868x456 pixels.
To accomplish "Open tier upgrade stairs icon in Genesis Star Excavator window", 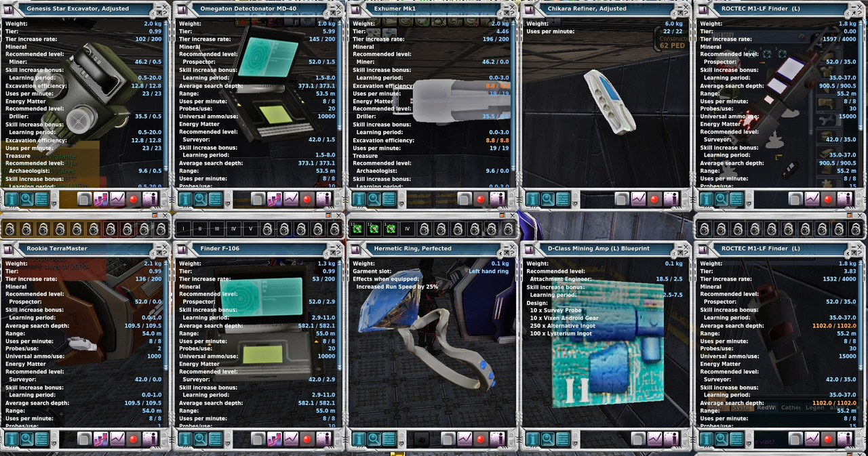I will point(100,199).
